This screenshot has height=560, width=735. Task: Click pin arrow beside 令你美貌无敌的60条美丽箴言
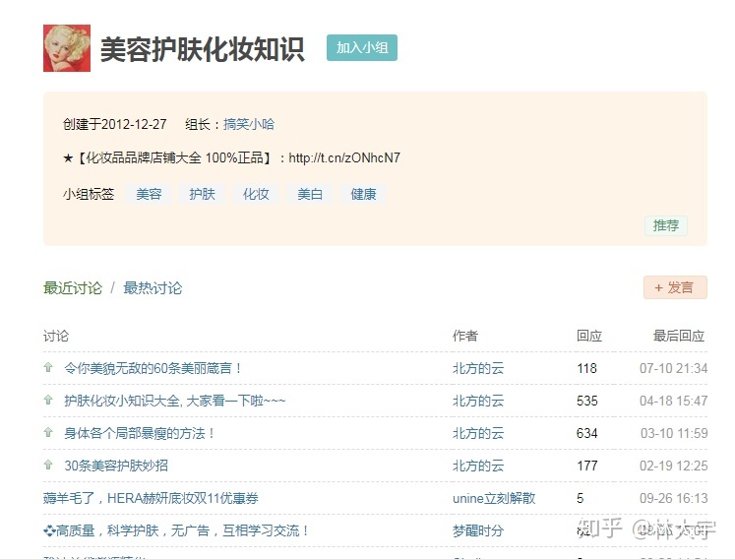point(48,367)
